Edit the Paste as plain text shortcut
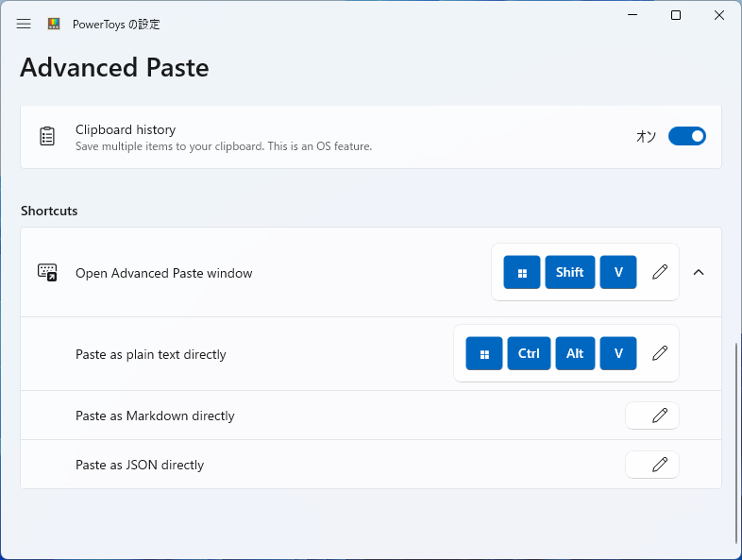This screenshot has height=560, width=742. (x=660, y=353)
